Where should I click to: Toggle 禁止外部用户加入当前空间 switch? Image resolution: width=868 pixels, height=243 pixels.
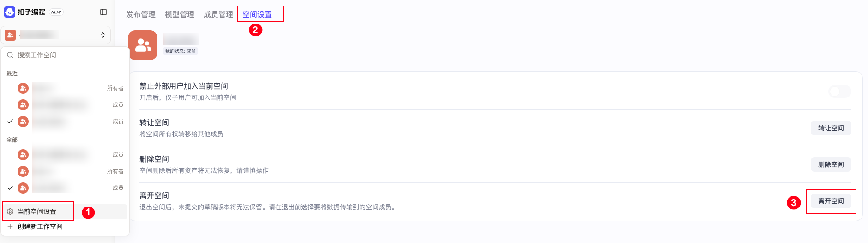coord(839,91)
